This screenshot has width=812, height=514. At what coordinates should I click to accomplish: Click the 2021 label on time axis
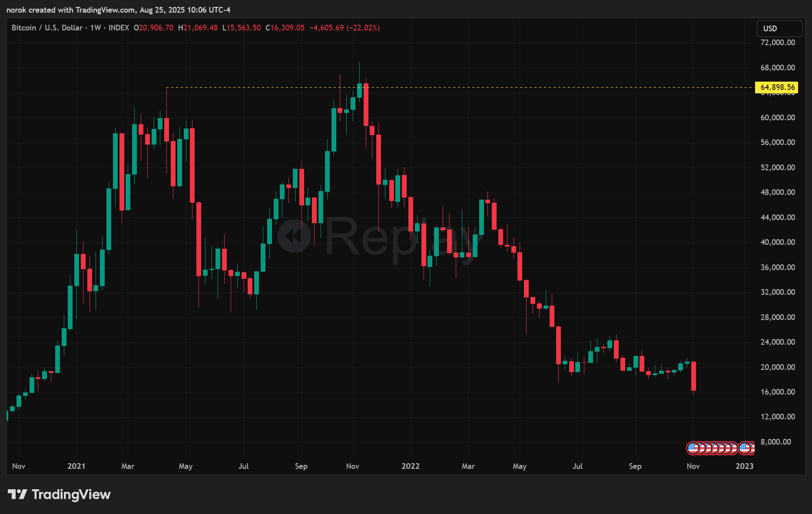76,466
